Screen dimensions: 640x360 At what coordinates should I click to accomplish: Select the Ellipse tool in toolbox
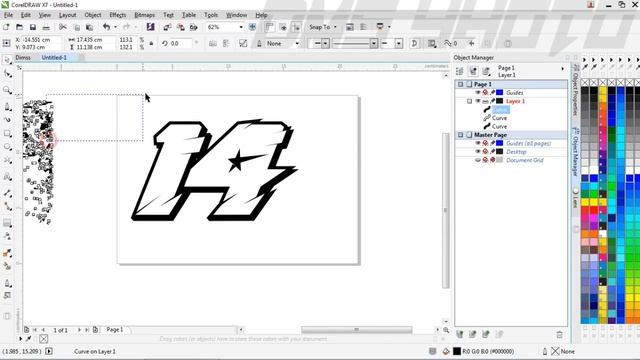point(7,147)
